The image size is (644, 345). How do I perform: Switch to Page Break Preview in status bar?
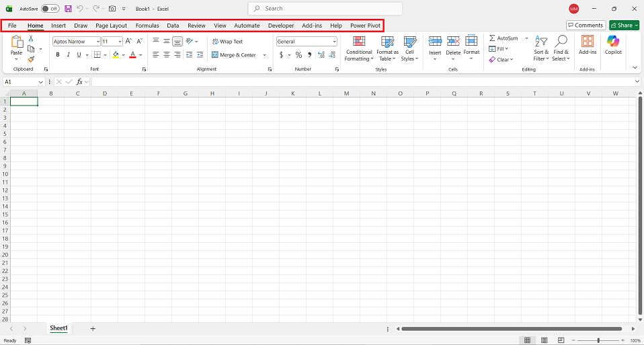click(x=561, y=340)
